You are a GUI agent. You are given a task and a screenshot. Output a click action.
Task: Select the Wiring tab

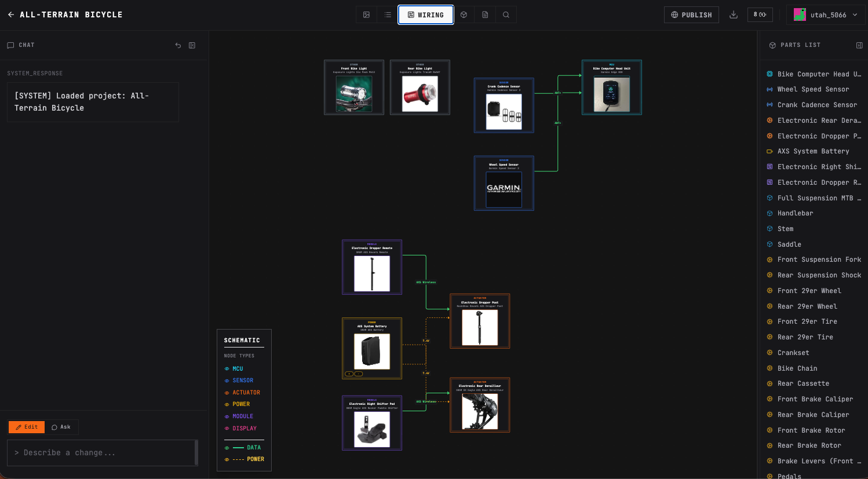coord(426,15)
